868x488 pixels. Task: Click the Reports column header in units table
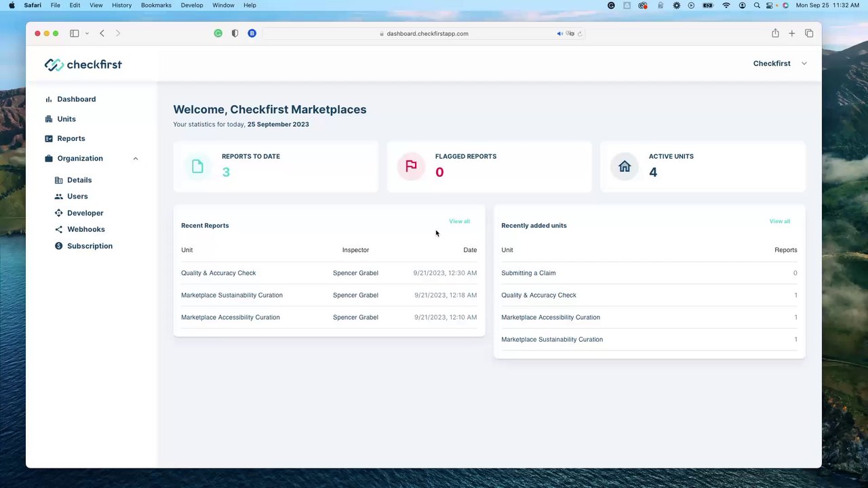(x=786, y=250)
